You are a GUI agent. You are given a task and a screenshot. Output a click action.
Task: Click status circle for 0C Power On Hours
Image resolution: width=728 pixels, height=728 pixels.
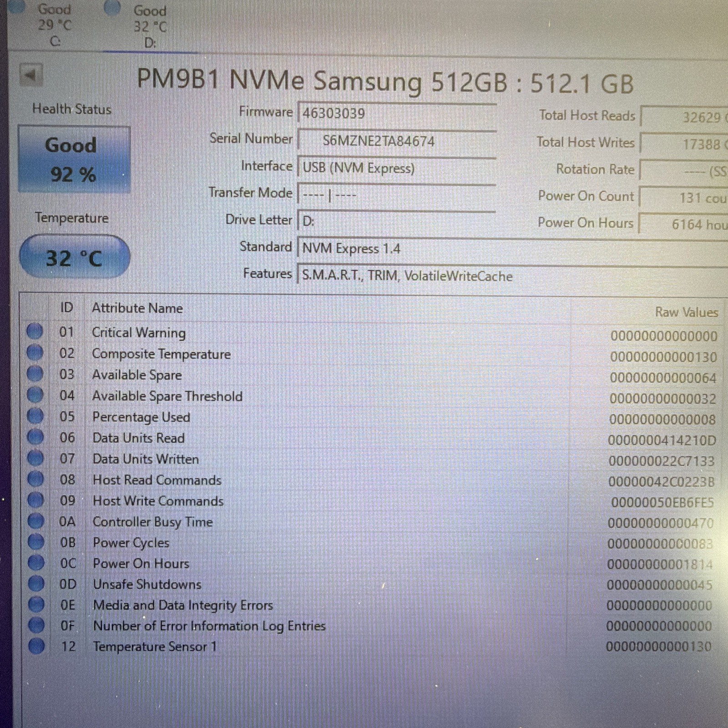(x=36, y=562)
